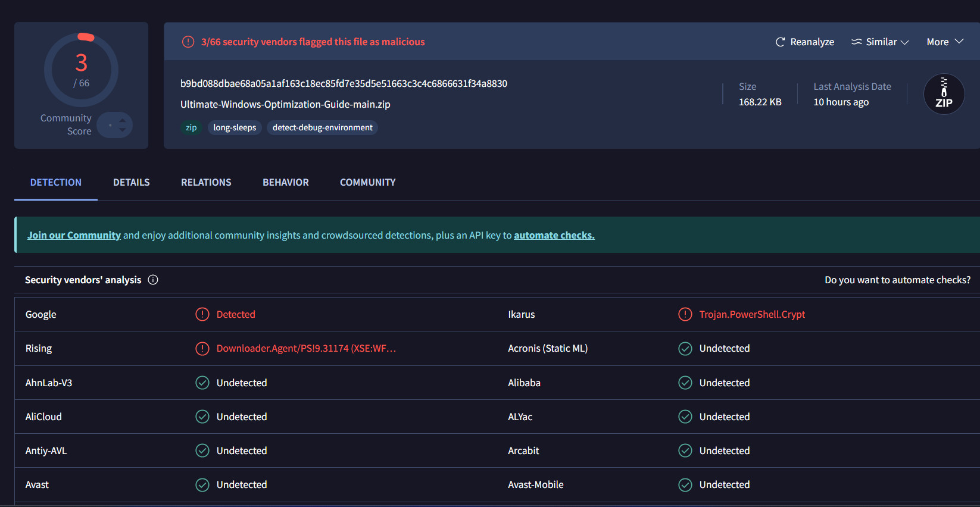Click the Reanalyze refresh icon
The width and height of the screenshot is (980, 507).
[780, 42]
